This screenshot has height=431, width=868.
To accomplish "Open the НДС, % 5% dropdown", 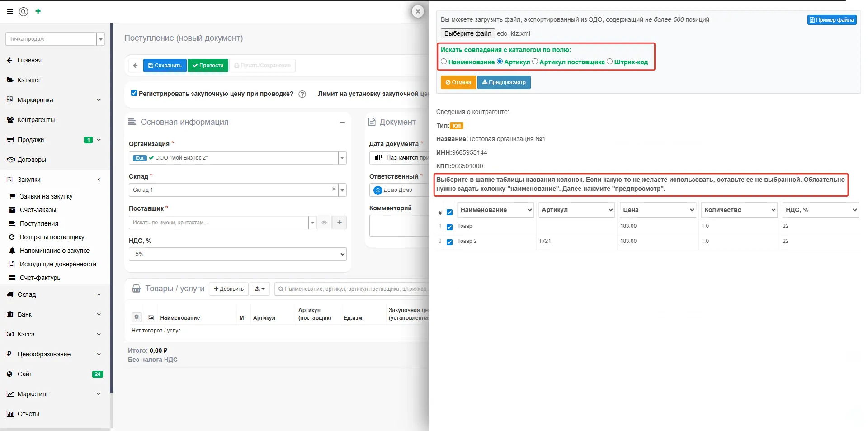I will point(237,254).
